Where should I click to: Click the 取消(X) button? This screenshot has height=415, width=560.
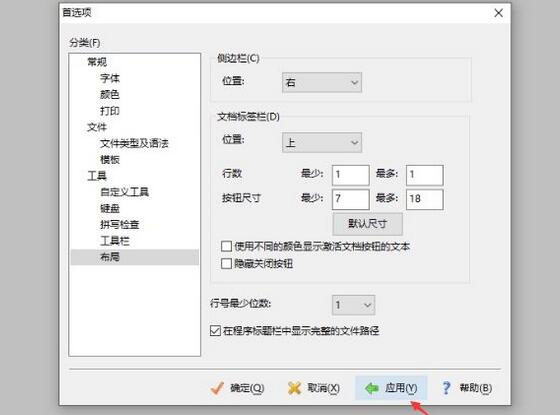pos(314,388)
